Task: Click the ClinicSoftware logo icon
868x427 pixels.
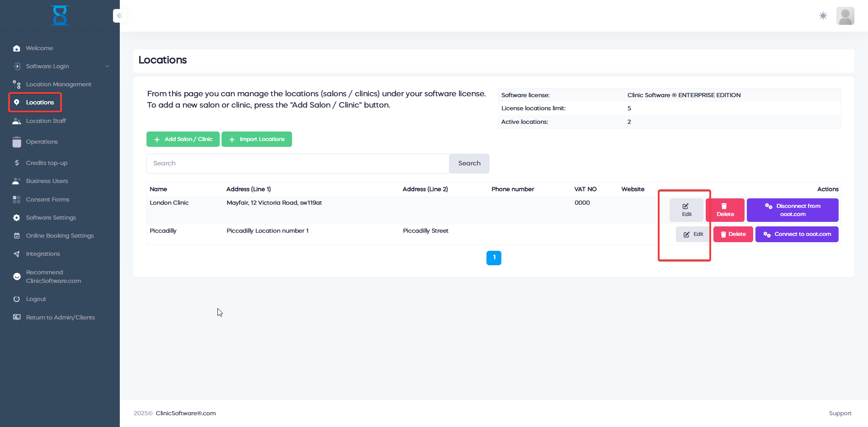Action: (60, 15)
